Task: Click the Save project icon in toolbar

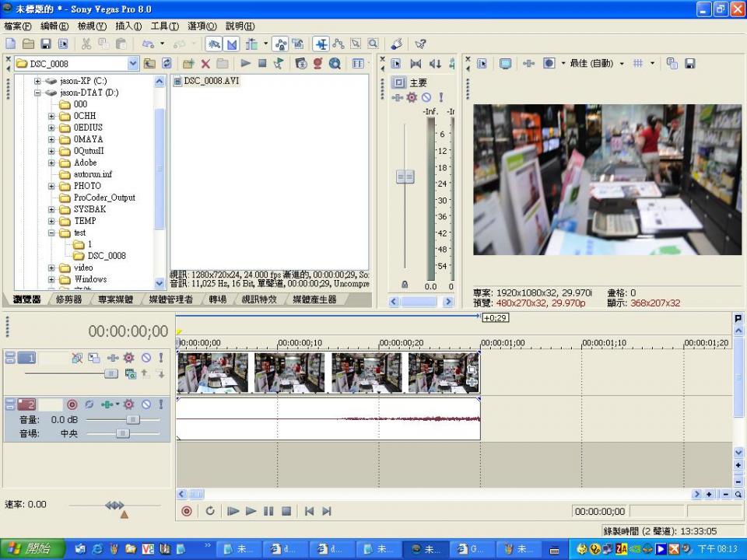Action: [46, 44]
